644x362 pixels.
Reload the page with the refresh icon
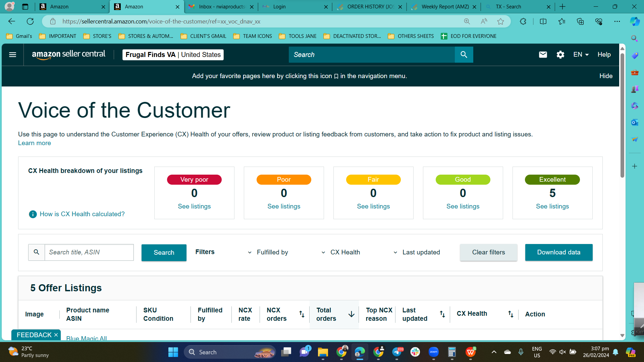[x=30, y=21]
